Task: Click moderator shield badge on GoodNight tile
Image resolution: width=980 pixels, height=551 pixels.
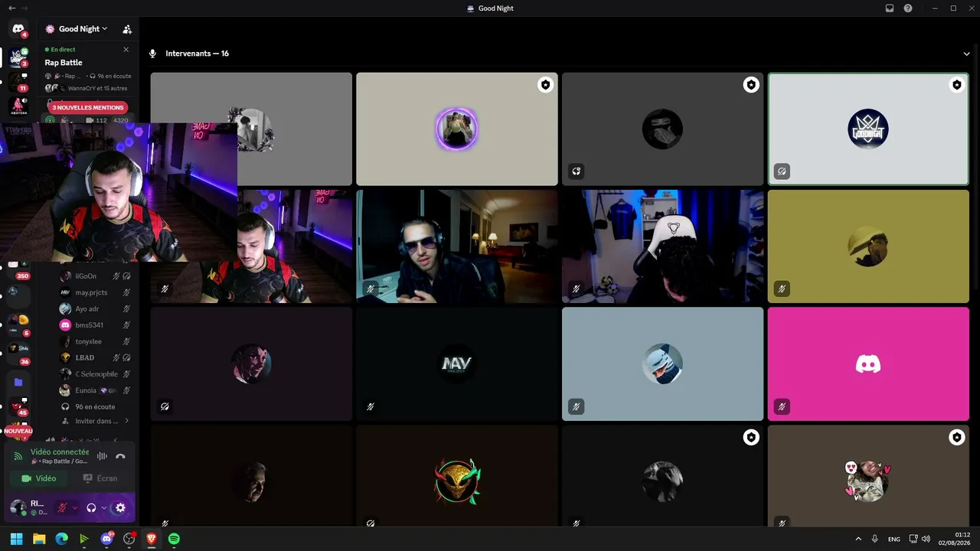Action: pyautogui.click(x=956, y=85)
